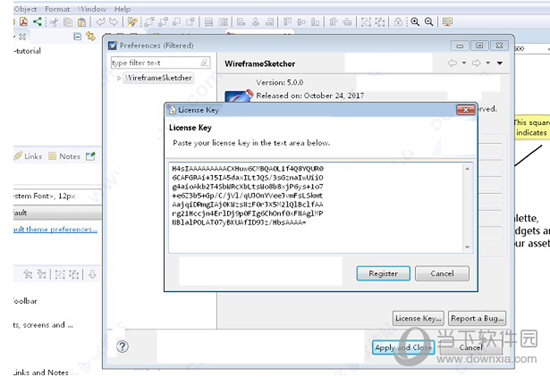This screenshot has width=550, height=385.
Task: Click the Zoom In magnifier icon
Action: pos(415,22)
